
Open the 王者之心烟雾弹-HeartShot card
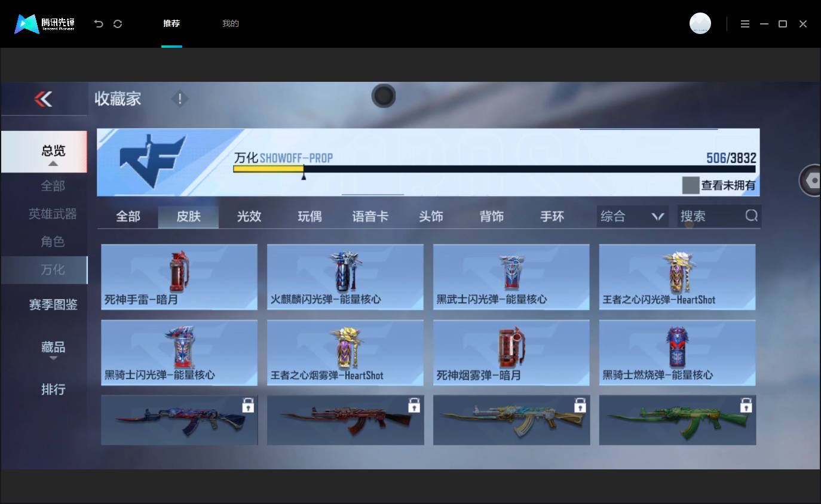345,353
